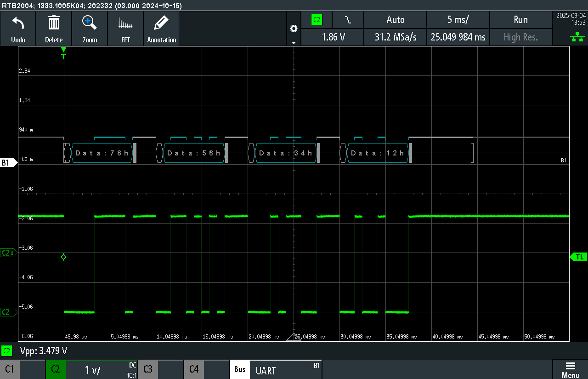Image resolution: width=588 pixels, height=379 pixels.
Task: Open the C2 1 V/ vertical scale
Action: tap(102, 369)
